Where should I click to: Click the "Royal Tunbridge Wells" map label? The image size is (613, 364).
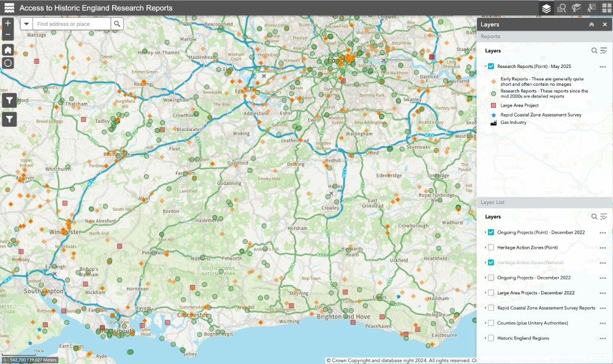[x=436, y=197]
